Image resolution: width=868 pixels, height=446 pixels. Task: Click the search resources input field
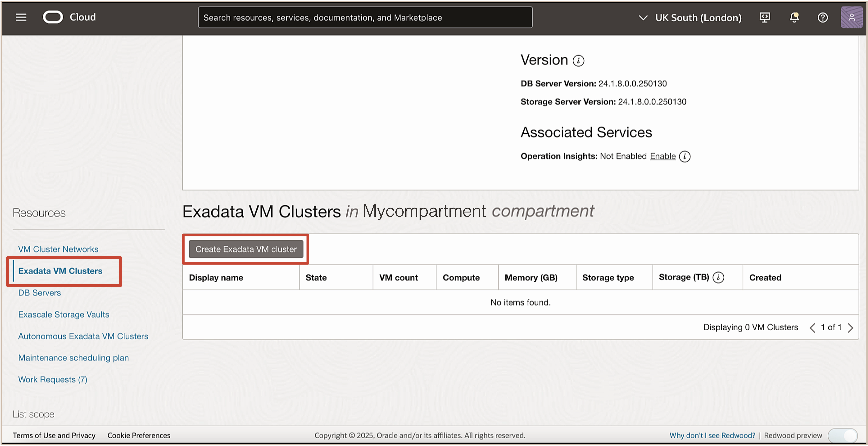point(365,18)
